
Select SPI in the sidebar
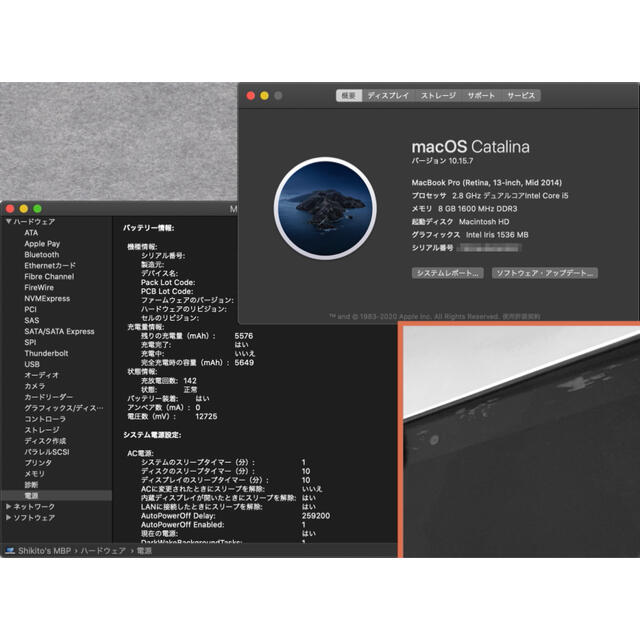(x=30, y=342)
